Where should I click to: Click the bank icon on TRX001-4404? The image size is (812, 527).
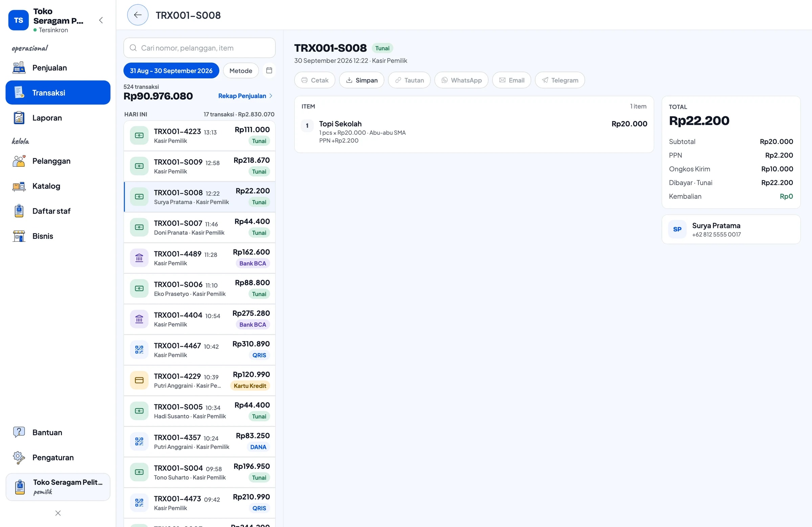pos(139,319)
